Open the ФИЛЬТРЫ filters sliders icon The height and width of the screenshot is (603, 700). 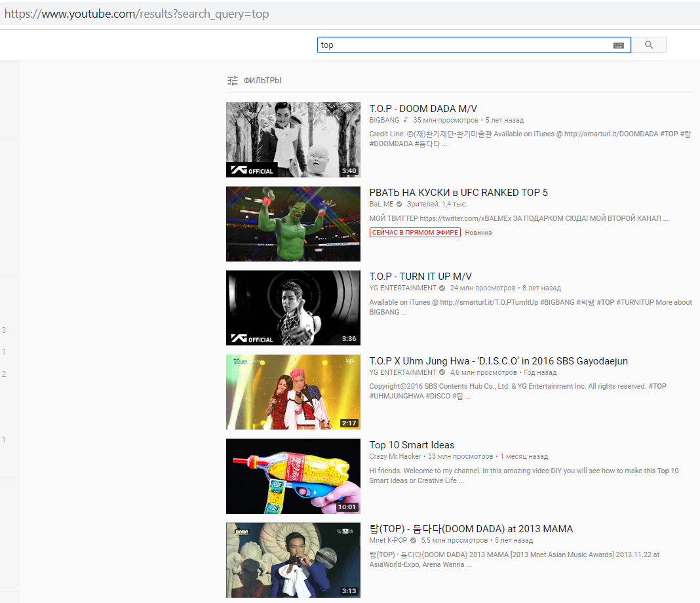point(232,81)
